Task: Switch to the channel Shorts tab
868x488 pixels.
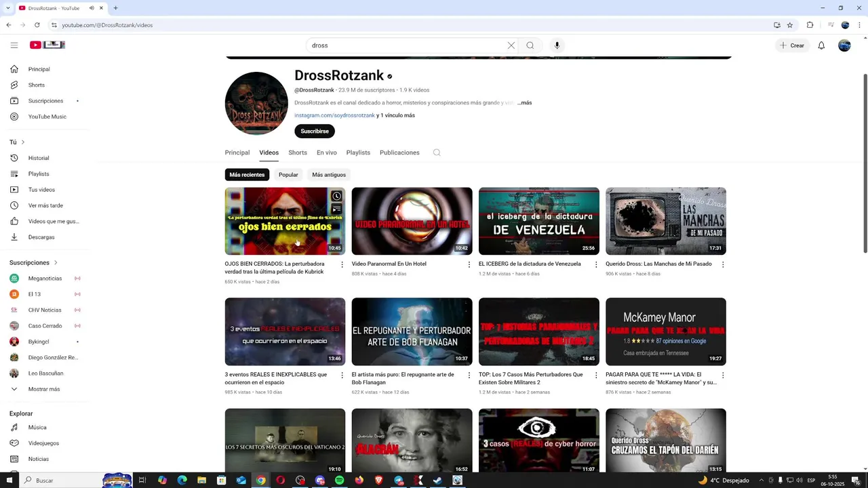Action: tap(298, 152)
